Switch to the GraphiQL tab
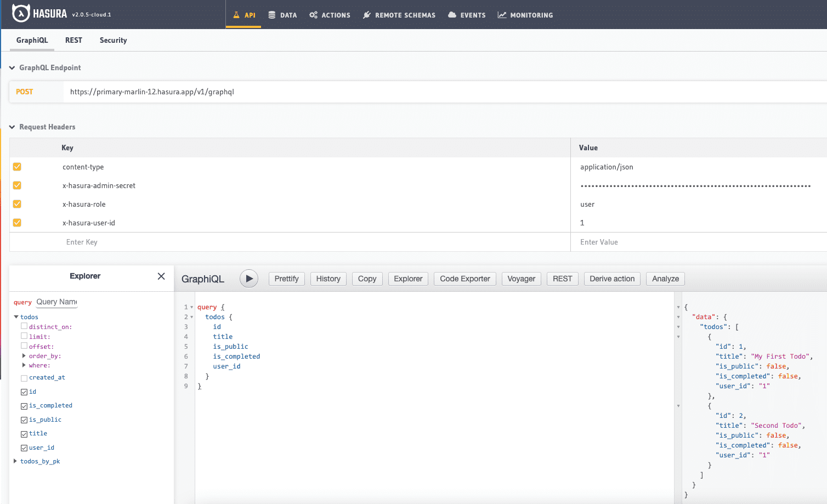Screen dimensions: 827x504 tap(32, 40)
